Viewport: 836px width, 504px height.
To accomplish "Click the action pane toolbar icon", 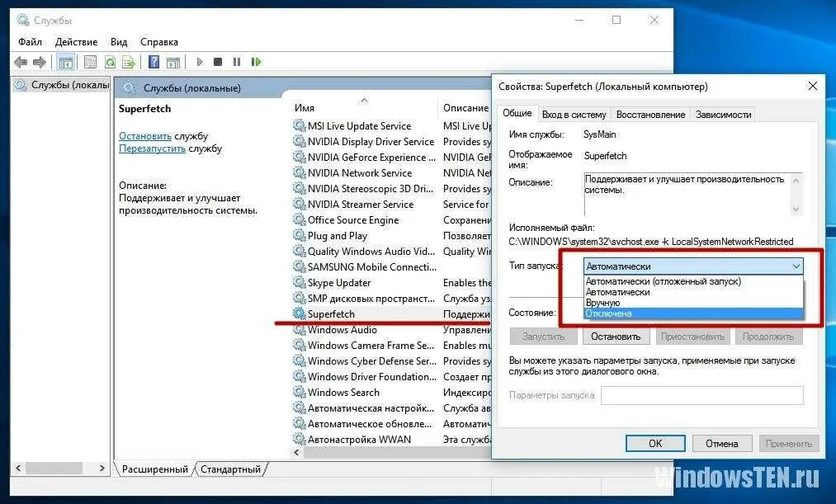I will tap(173, 63).
